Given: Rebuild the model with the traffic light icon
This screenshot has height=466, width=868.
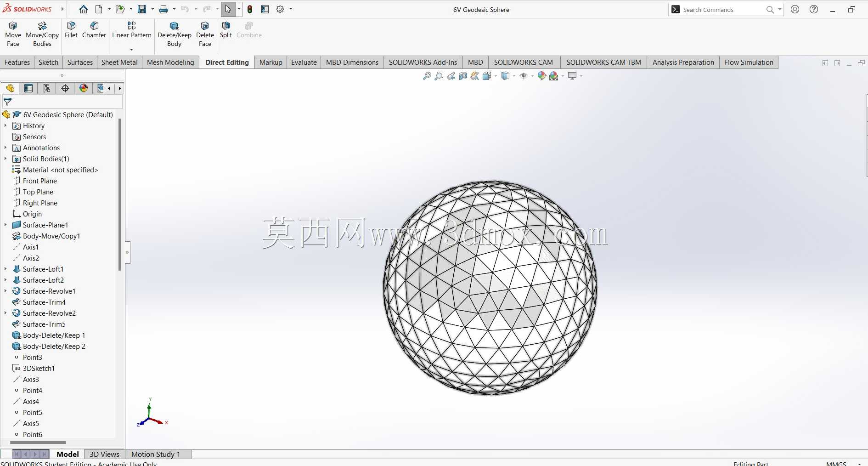Looking at the screenshot, I should coord(250,9).
